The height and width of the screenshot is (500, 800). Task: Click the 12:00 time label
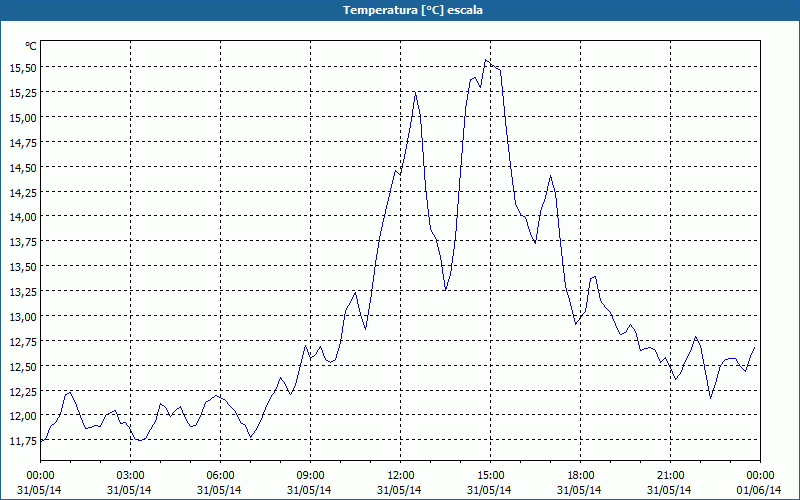click(401, 476)
